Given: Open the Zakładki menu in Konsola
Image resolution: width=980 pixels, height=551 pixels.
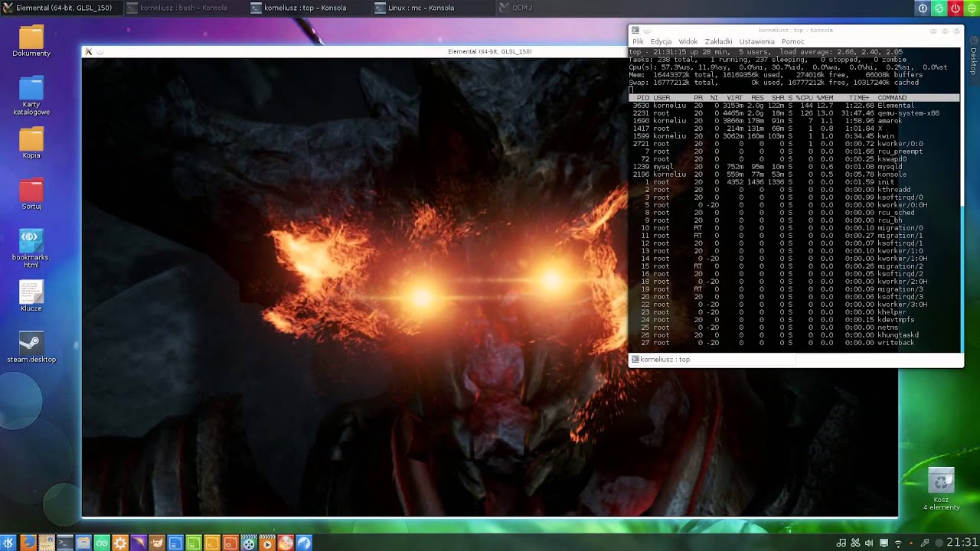Looking at the screenshot, I should click(718, 41).
